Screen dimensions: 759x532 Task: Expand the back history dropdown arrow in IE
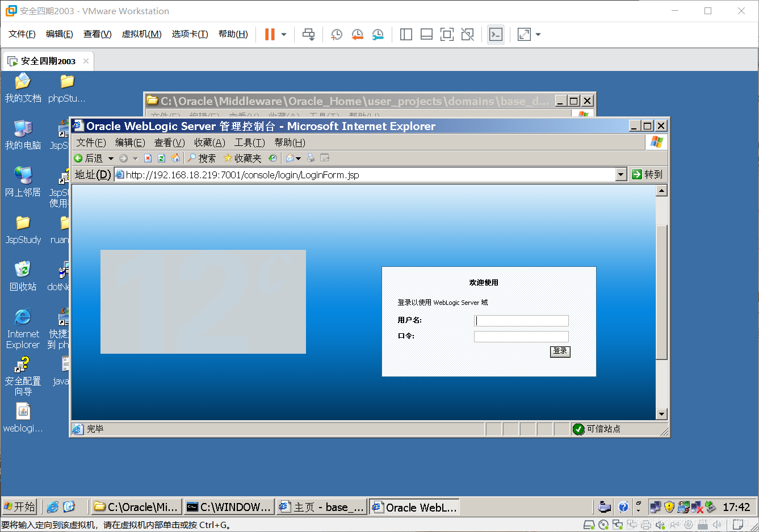click(x=111, y=158)
